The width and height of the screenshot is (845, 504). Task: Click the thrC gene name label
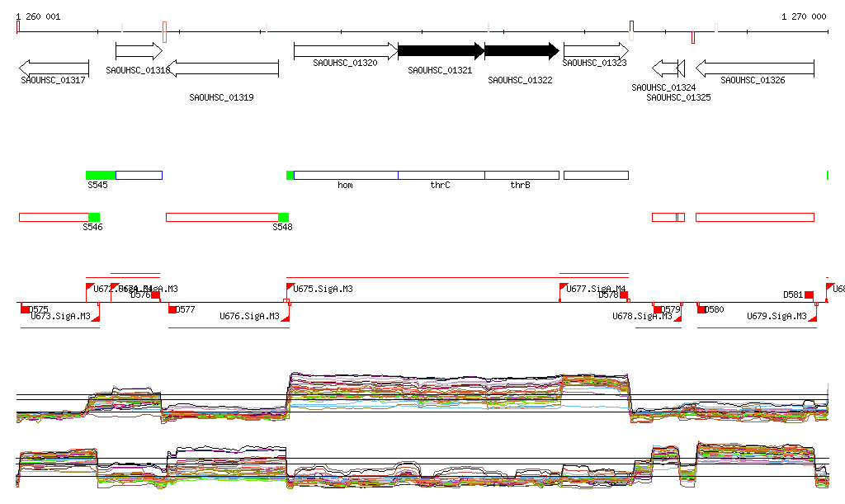click(441, 186)
